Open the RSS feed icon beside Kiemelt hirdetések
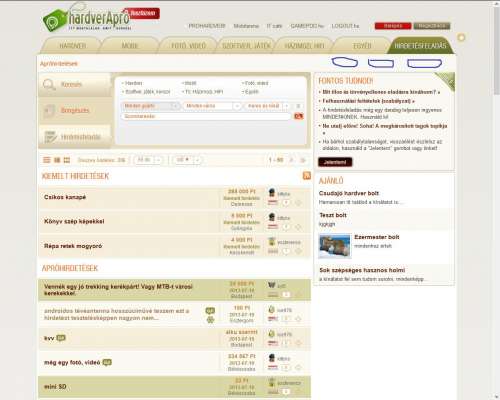Image resolution: width=500 pixels, height=400 pixels. (307, 175)
